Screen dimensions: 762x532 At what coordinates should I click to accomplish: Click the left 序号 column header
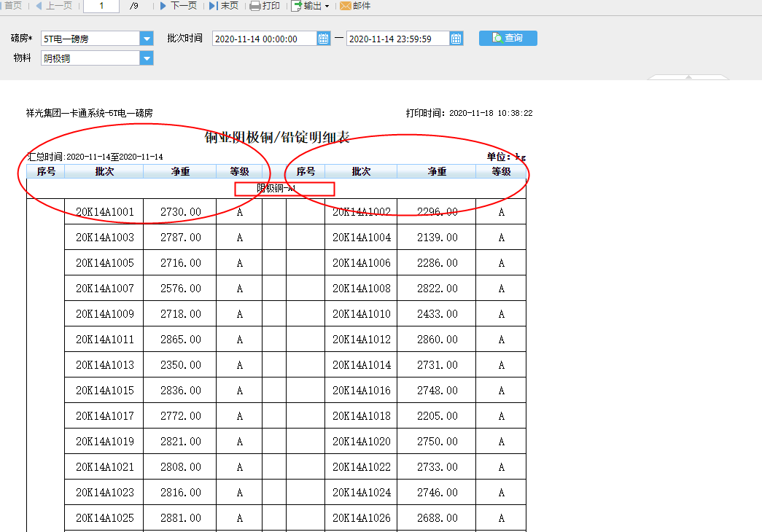pyautogui.click(x=46, y=171)
